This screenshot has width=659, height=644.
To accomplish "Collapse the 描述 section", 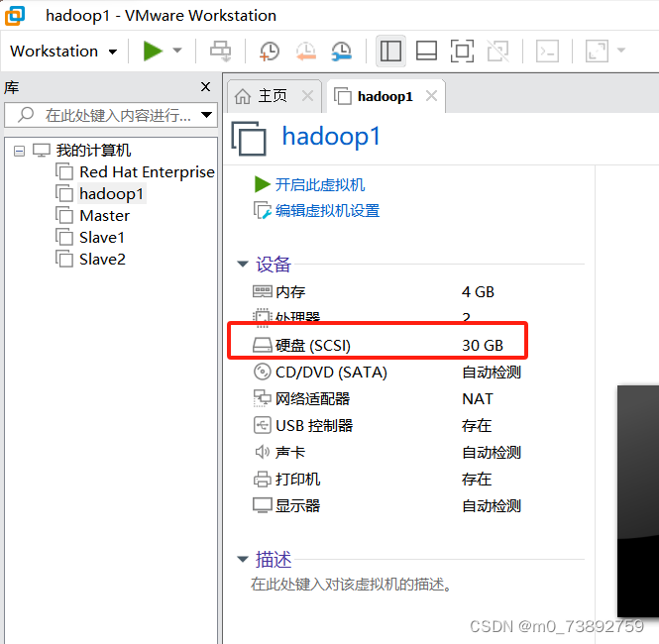I will (243, 559).
